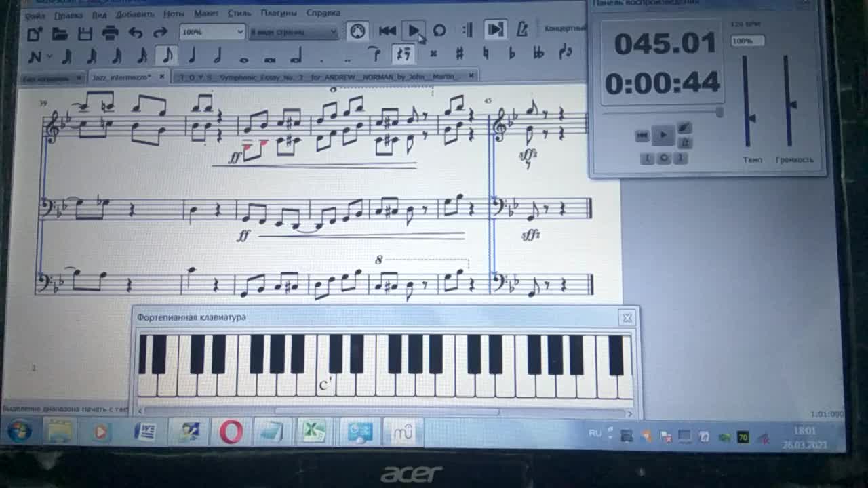This screenshot has height=488, width=868.
Task: Set loop in position in playback panel
Action: pyautogui.click(x=647, y=159)
